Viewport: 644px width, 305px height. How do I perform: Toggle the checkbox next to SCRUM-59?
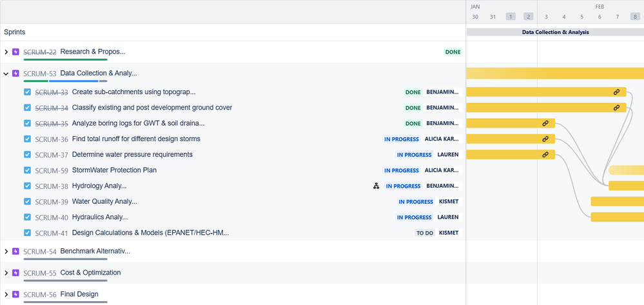tap(27, 170)
